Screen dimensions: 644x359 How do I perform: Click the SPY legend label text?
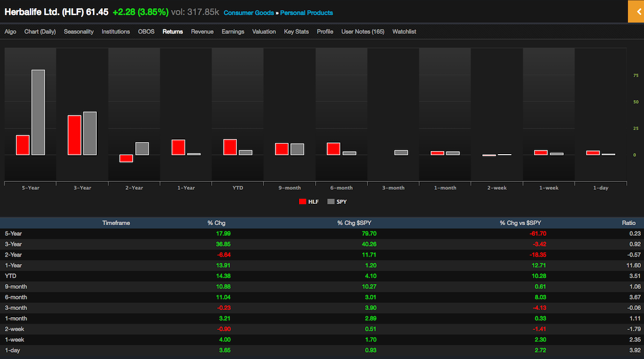tap(342, 202)
